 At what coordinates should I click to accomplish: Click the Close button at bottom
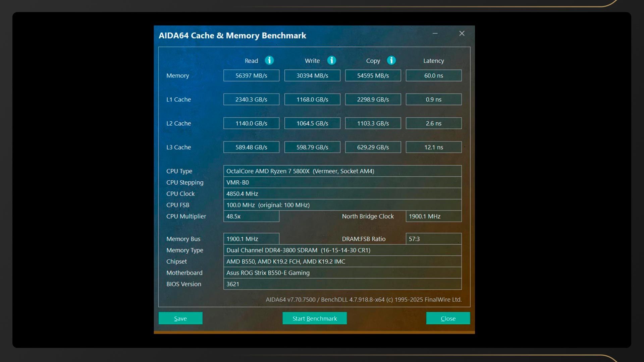tap(448, 318)
